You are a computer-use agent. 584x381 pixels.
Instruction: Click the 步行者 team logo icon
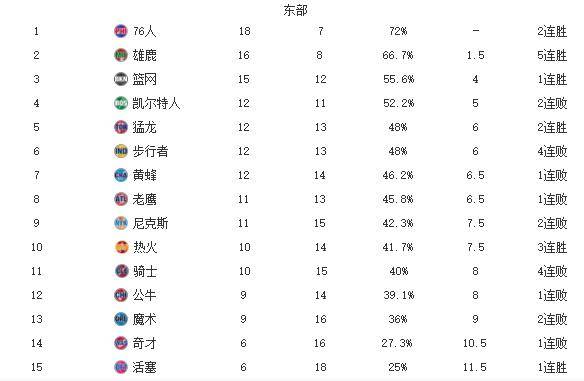pyautogui.click(x=121, y=151)
